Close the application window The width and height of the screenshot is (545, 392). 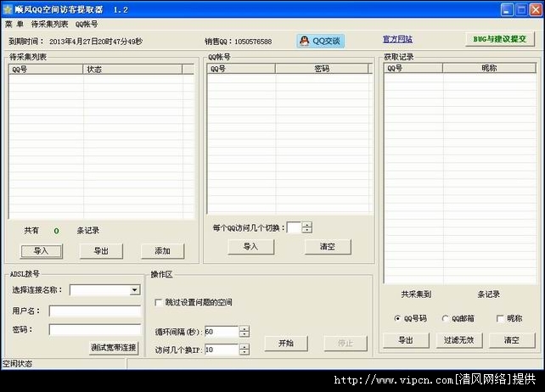[x=536, y=9]
